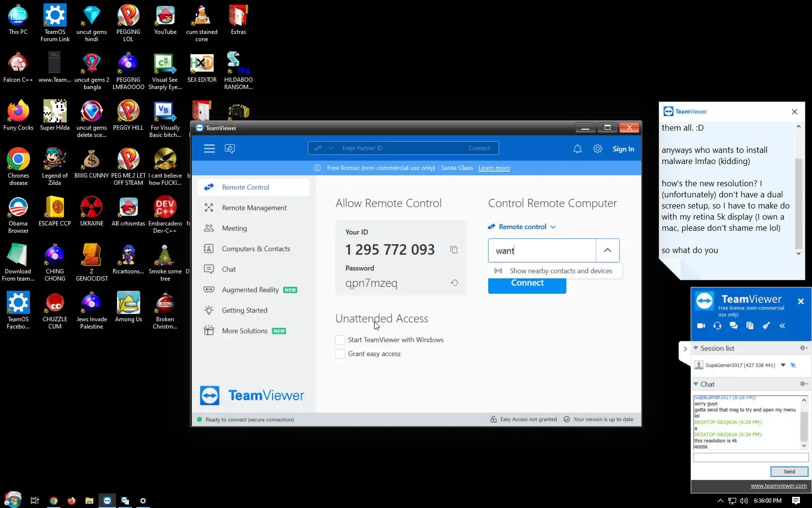Click Send in session chat
This screenshot has width=812, height=508.
[x=789, y=472]
